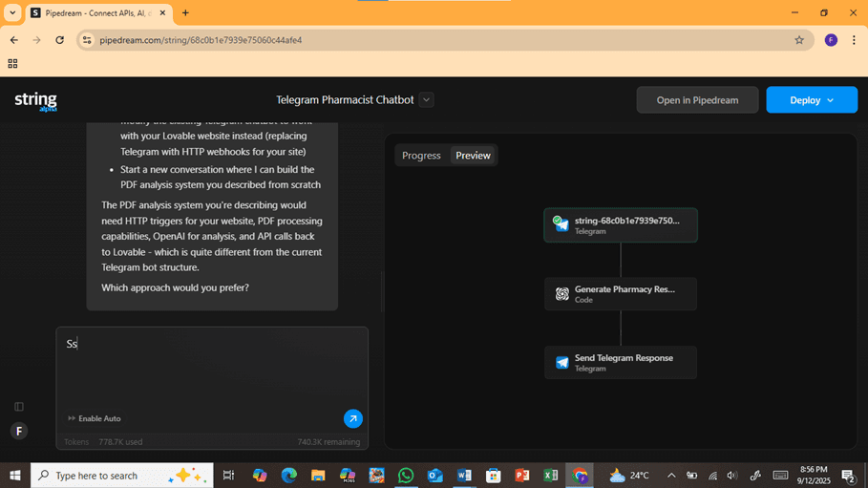Open the apps grid in bookmarks bar
This screenshot has width=868, height=488.
point(12,64)
